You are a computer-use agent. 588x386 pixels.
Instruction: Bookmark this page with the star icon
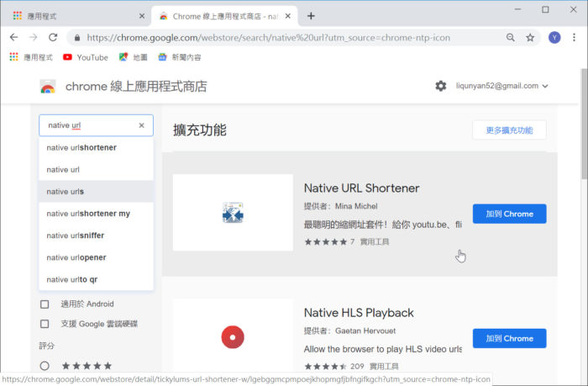pyautogui.click(x=530, y=37)
